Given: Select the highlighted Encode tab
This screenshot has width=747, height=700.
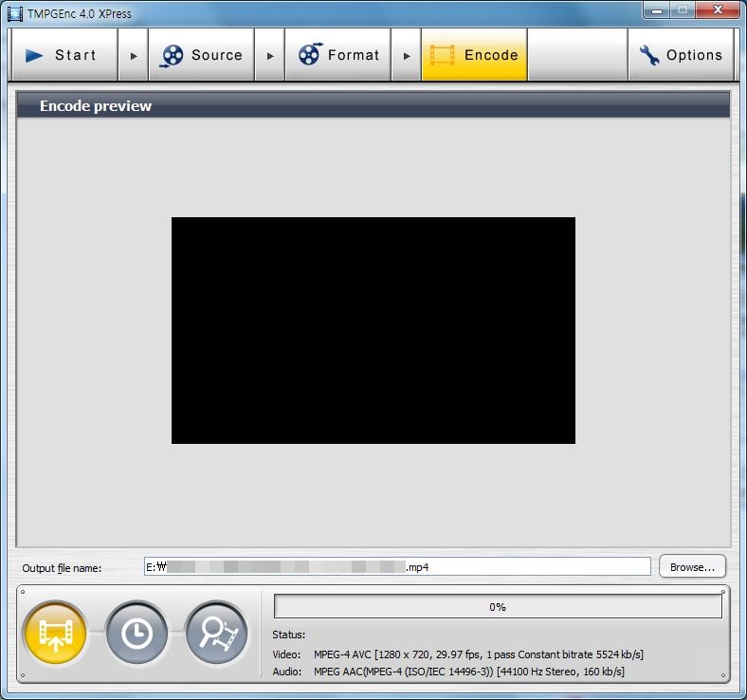Looking at the screenshot, I should [x=475, y=55].
